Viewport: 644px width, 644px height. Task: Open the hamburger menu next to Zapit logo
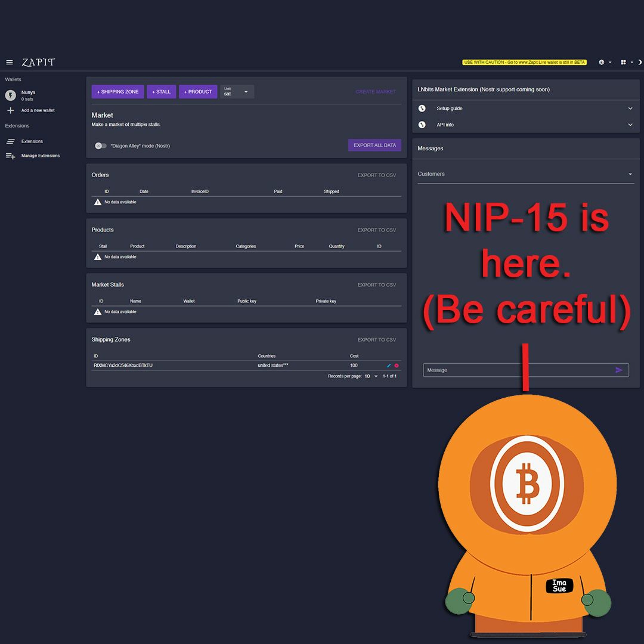tap(9, 62)
